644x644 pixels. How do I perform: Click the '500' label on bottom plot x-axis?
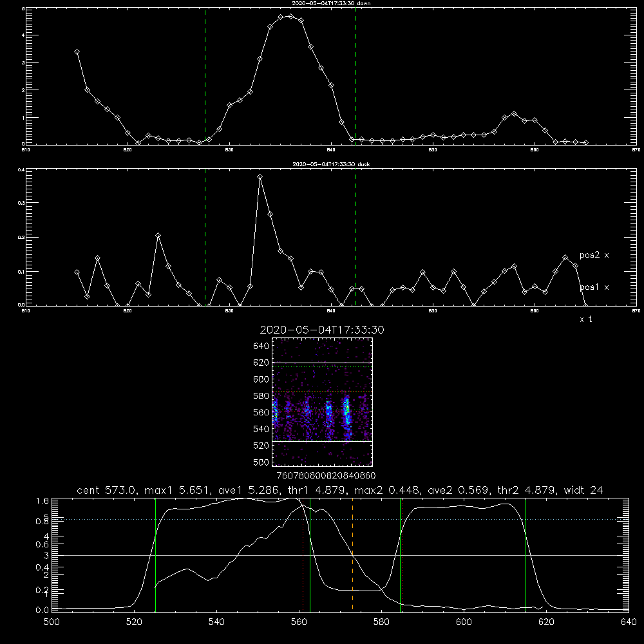click(52, 621)
